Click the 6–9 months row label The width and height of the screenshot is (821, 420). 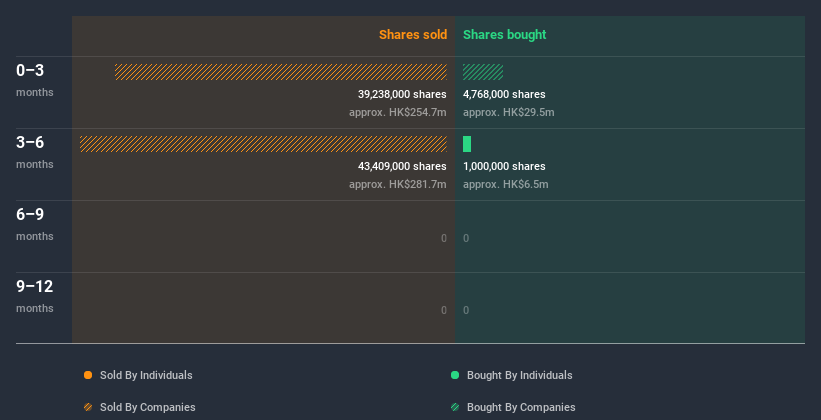(35, 224)
